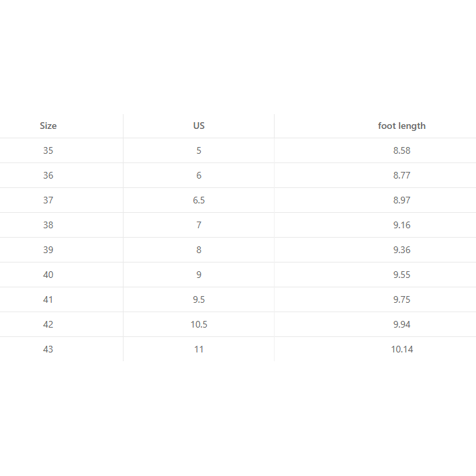The image size is (476, 476).
Task: Click the foot length column header
Action: pyautogui.click(x=401, y=126)
